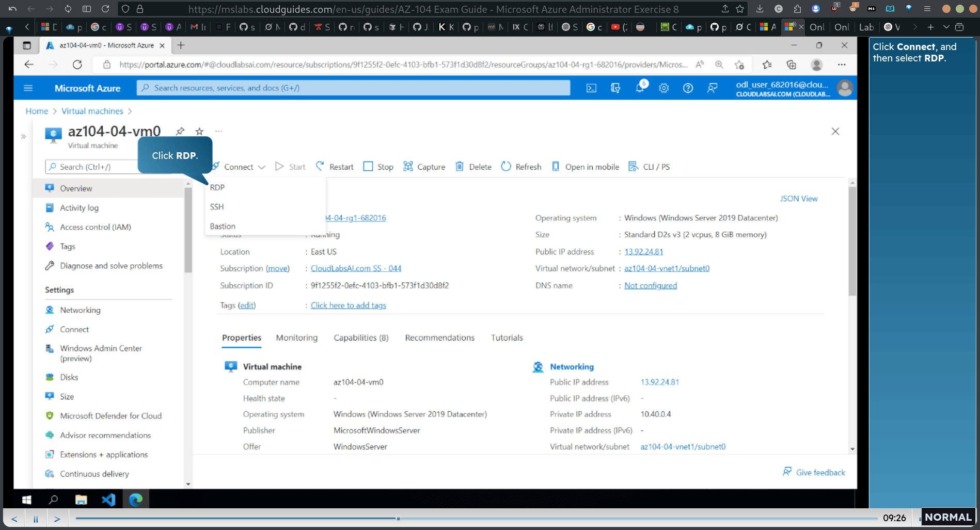Go to next guide step
This screenshot has height=530, width=980.
pos(57,519)
